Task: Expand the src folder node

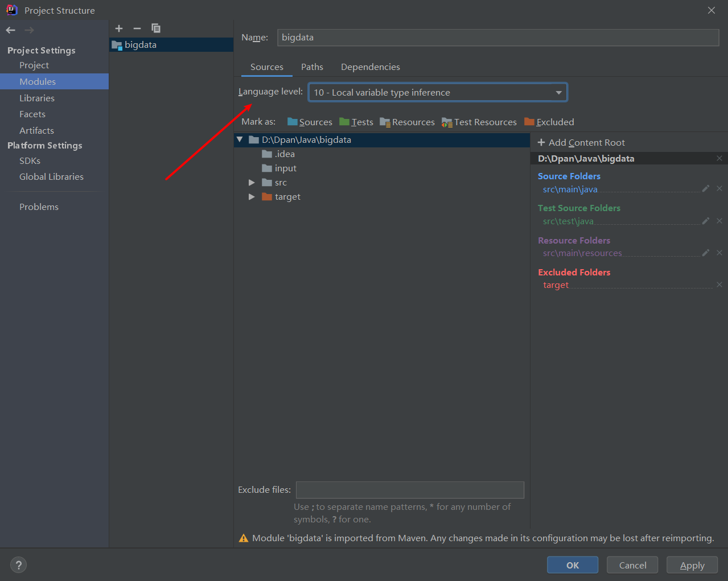Action: [x=252, y=182]
